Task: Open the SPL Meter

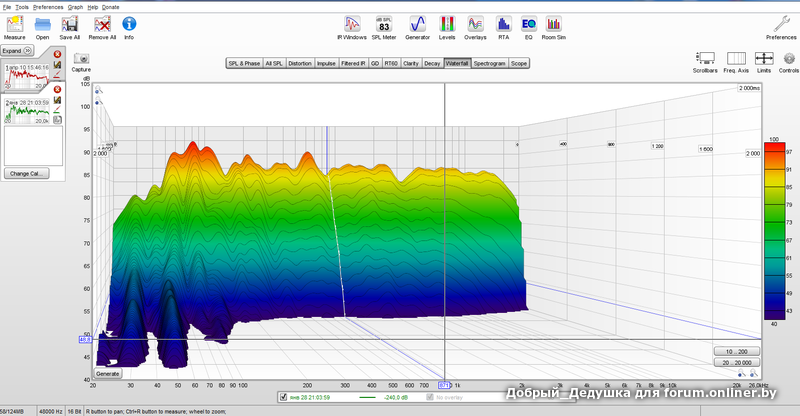Action: coord(383,24)
